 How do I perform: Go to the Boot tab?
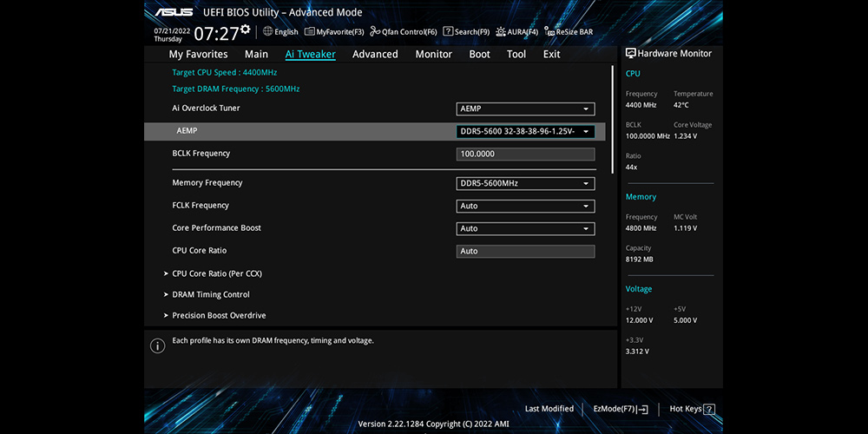tap(480, 54)
